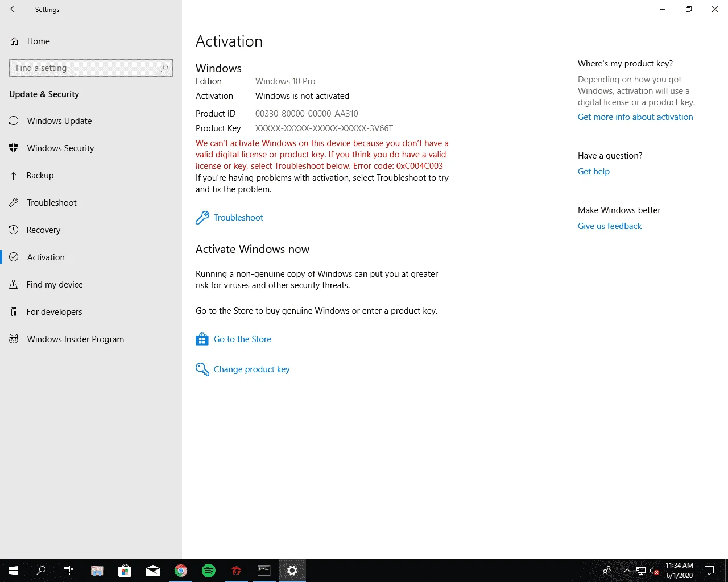
Task: Click the Change product key link
Action: (243, 369)
